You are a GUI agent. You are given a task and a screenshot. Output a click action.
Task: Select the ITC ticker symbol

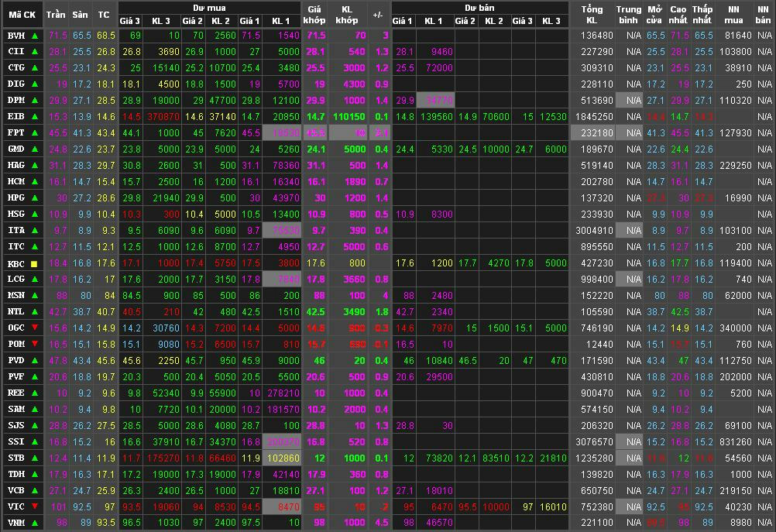point(16,246)
